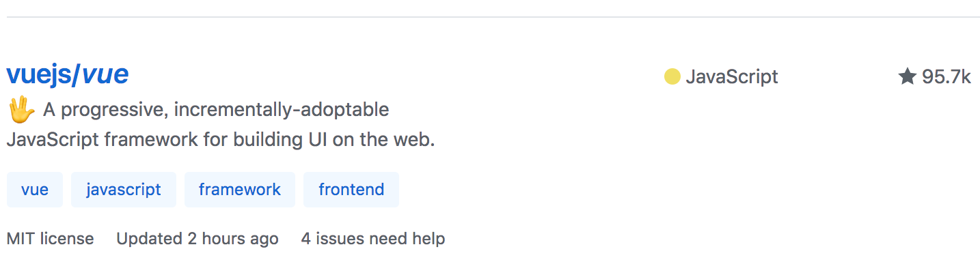Click the 'A progressive, incrementally-adoptable' description line
The image size is (980, 262).
click(x=216, y=109)
